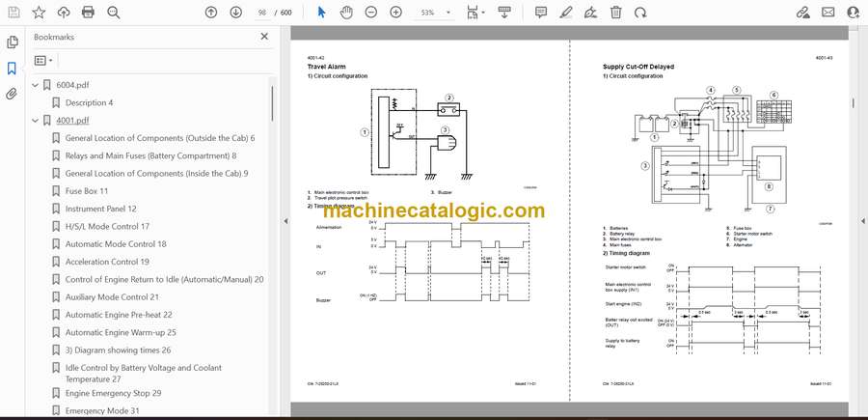Select the Highlight text pen

[566, 13]
